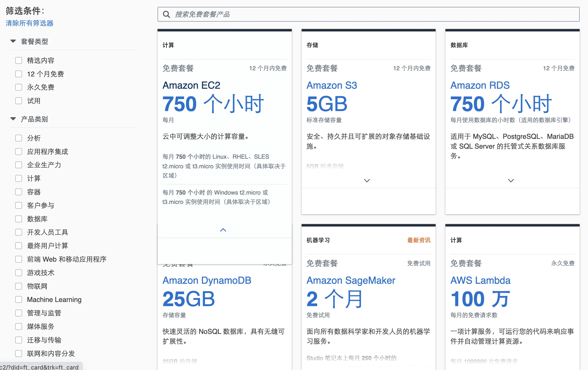The width and height of the screenshot is (588, 370).
Task: Check the 12 个月免费 filter
Action: pyautogui.click(x=19, y=74)
